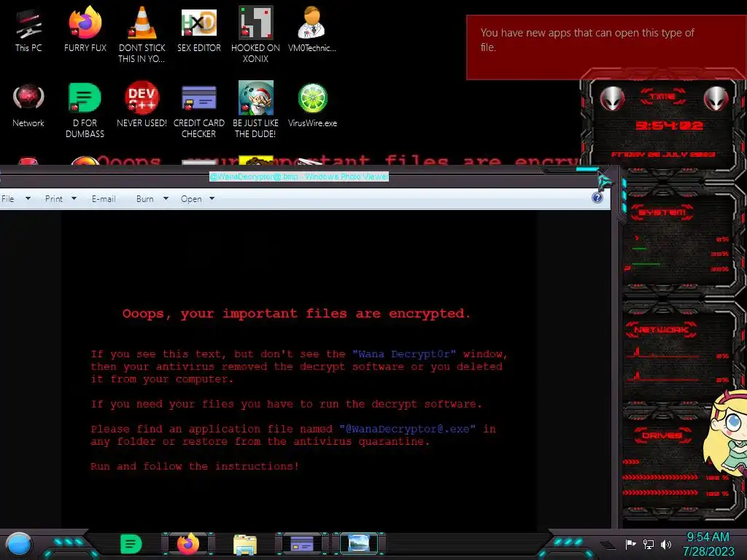The width and height of the screenshot is (747, 560).
Task: Launch HOOKED ON XONIX game icon
Action: (x=255, y=34)
